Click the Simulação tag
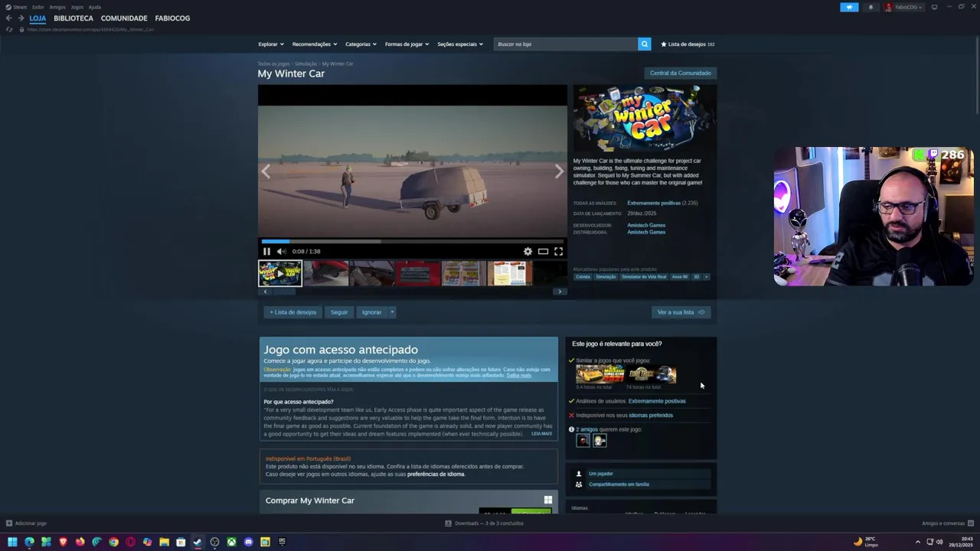This screenshot has width=980, height=551. coord(606,277)
